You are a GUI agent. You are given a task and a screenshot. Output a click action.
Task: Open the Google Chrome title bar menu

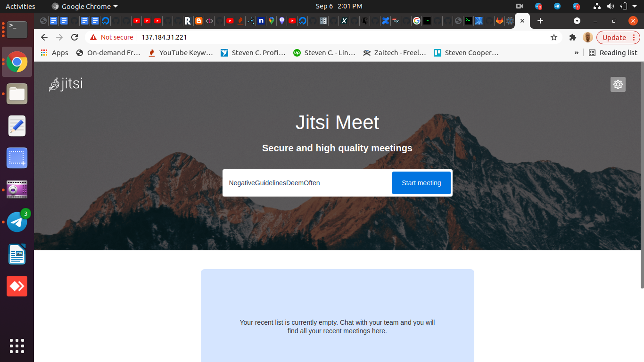pos(84,6)
